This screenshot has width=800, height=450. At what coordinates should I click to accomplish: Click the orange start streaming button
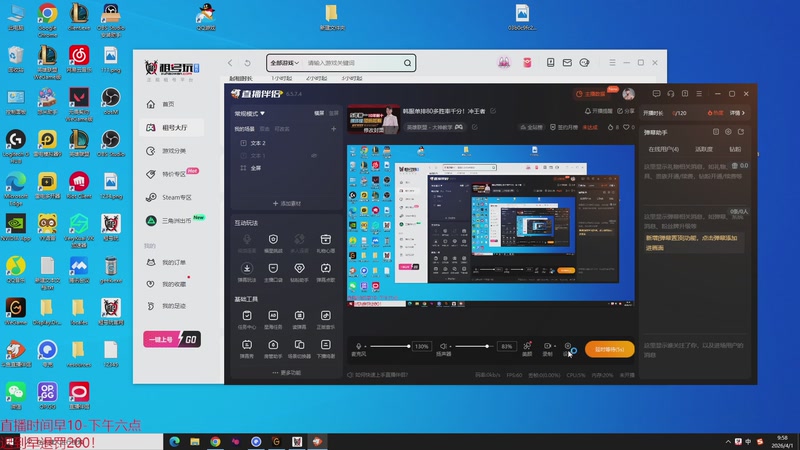pos(609,349)
